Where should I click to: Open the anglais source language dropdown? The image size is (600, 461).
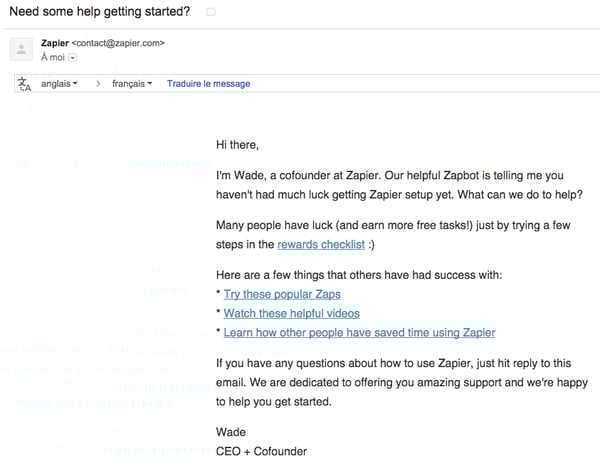coord(59,83)
